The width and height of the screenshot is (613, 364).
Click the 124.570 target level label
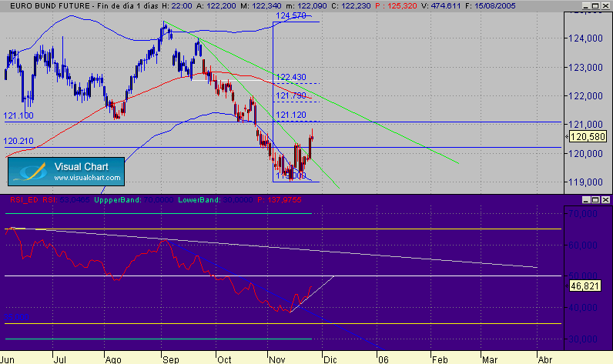pyautogui.click(x=291, y=15)
